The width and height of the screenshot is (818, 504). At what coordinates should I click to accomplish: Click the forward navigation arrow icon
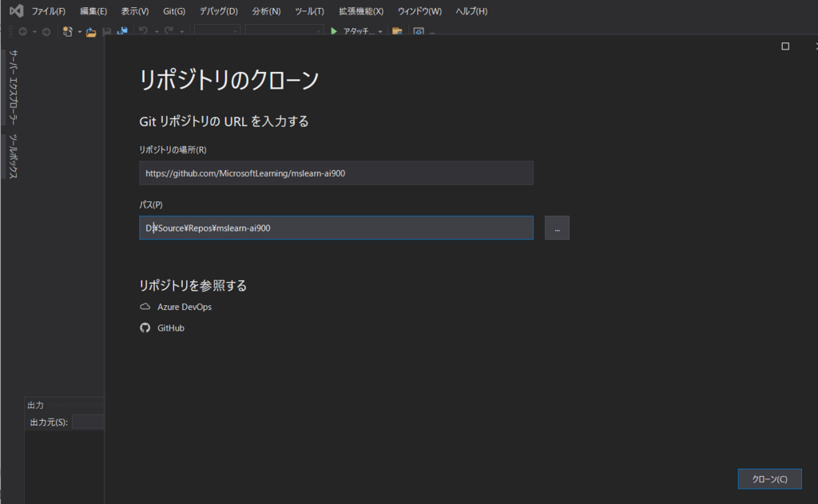pyautogui.click(x=46, y=30)
